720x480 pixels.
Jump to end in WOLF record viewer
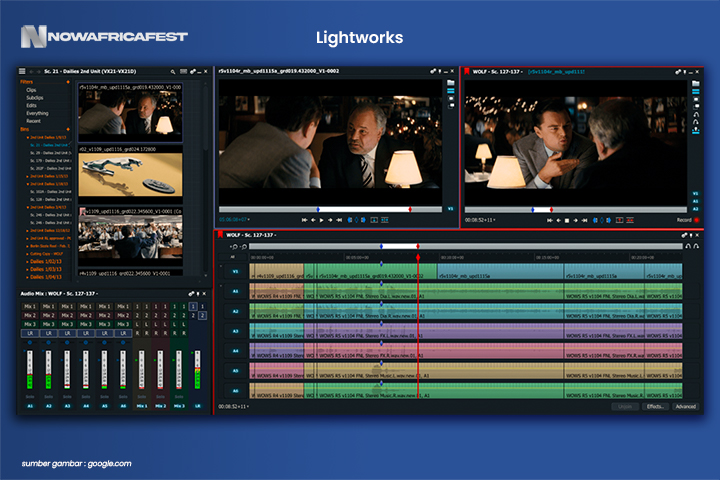[x=585, y=221]
